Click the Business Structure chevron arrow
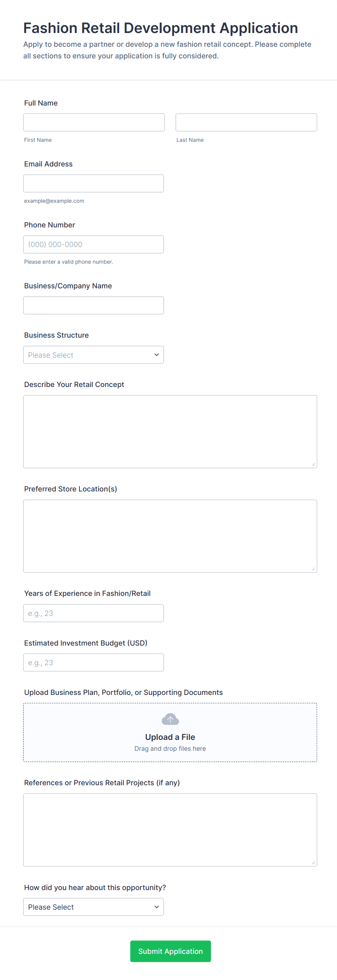The width and height of the screenshot is (337, 980). tap(157, 355)
